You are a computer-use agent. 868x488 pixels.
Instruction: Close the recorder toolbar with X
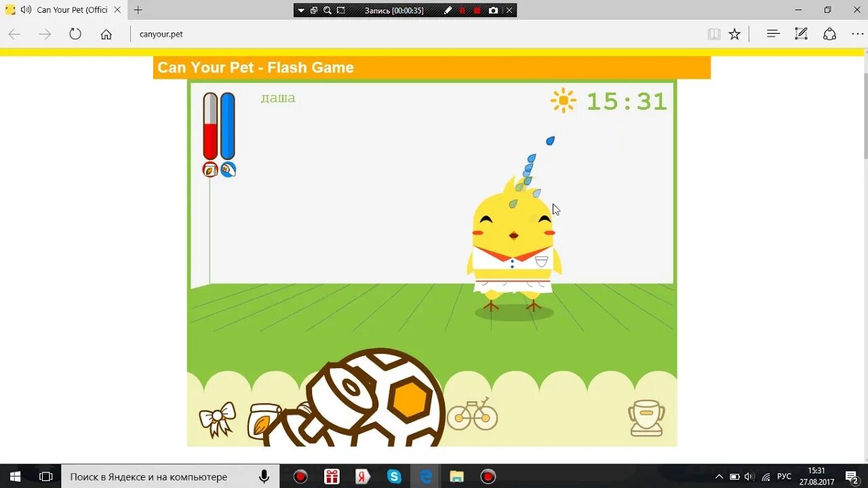point(509,10)
